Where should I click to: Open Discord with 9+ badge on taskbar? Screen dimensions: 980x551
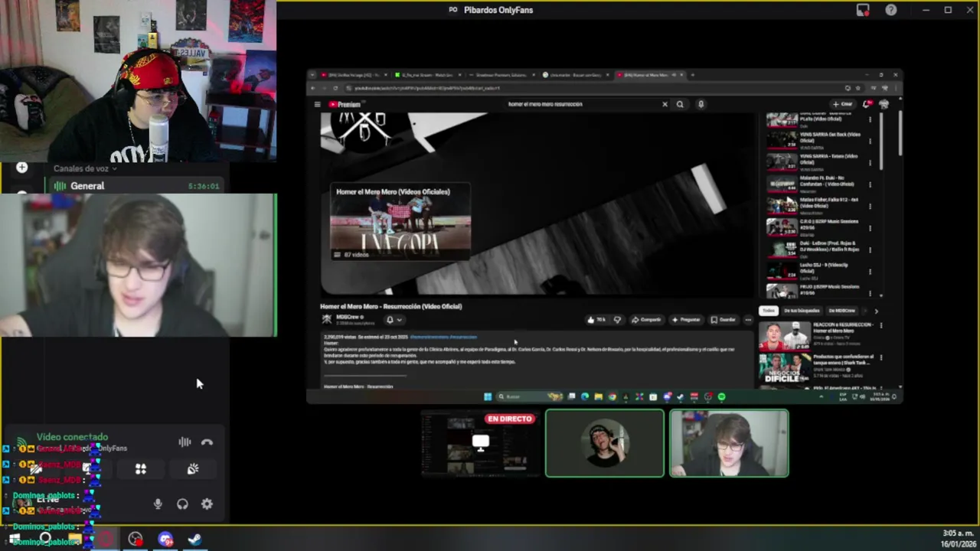pyautogui.click(x=166, y=540)
